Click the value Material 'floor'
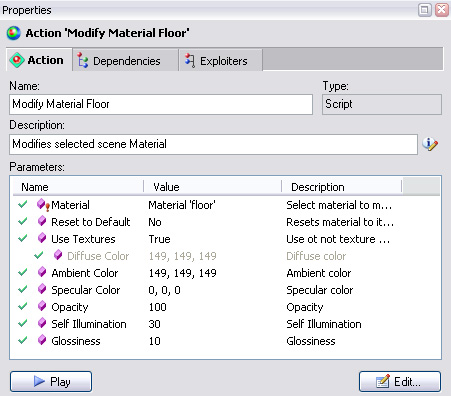Screen dimensions: 451x396 [182, 205]
